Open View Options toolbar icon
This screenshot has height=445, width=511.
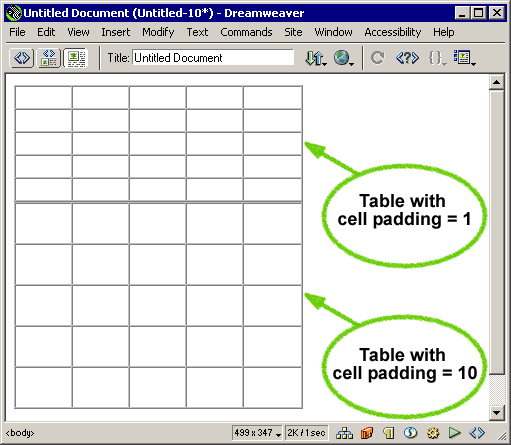pos(464,58)
